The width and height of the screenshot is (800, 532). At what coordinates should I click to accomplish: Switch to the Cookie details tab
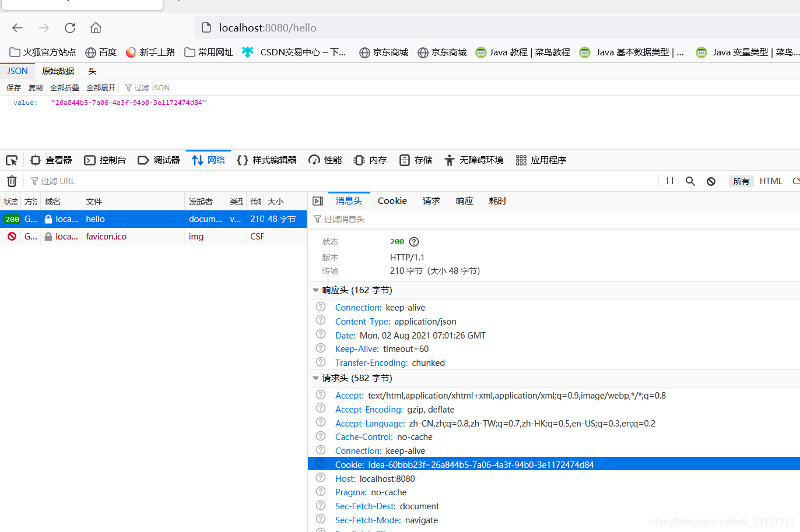pyautogui.click(x=392, y=201)
